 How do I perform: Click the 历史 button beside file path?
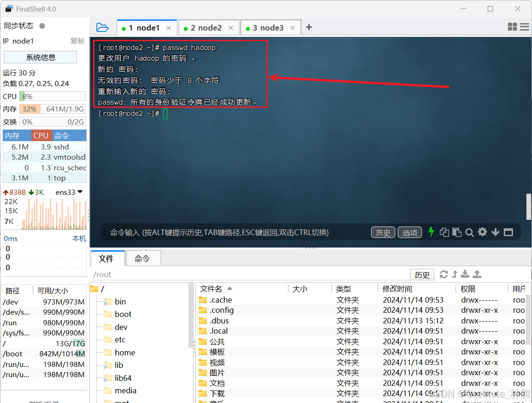coord(422,274)
